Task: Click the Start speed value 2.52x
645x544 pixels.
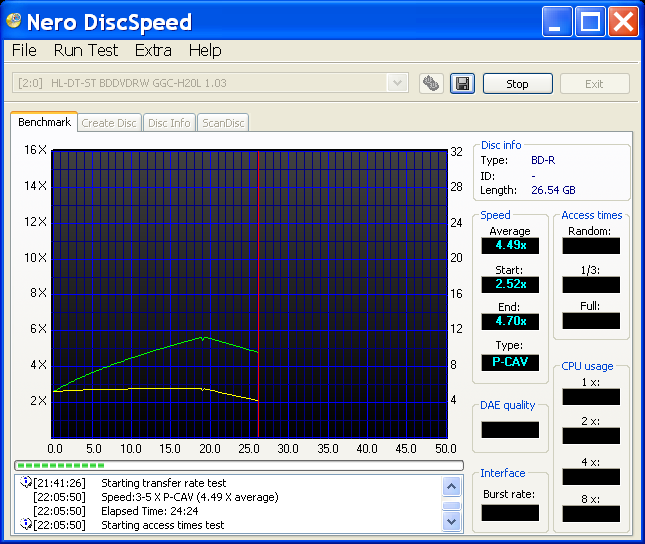Action: (x=510, y=284)
